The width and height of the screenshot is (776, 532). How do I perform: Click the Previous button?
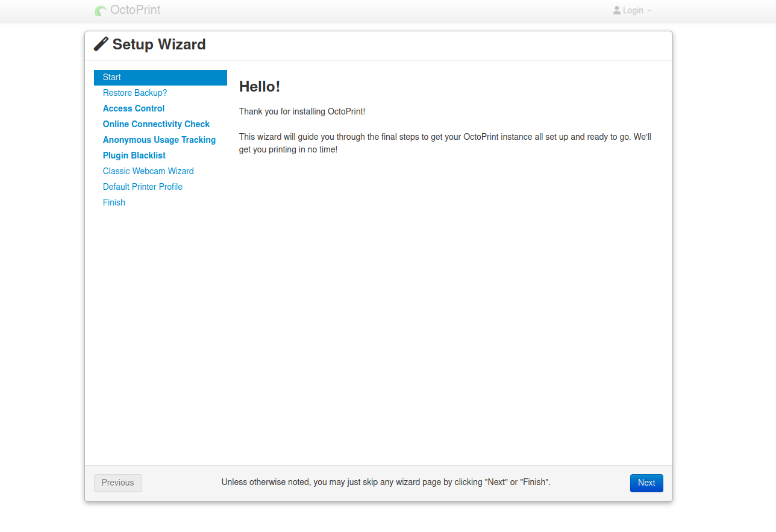pos(118,483)
